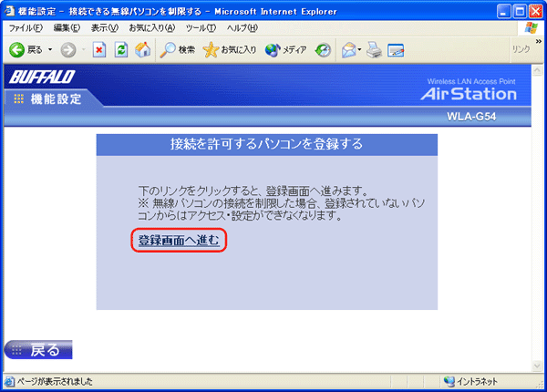Click the Forward arrow toolbar button
The height and width of the screenshot is (392, 547).
[68, 49]
